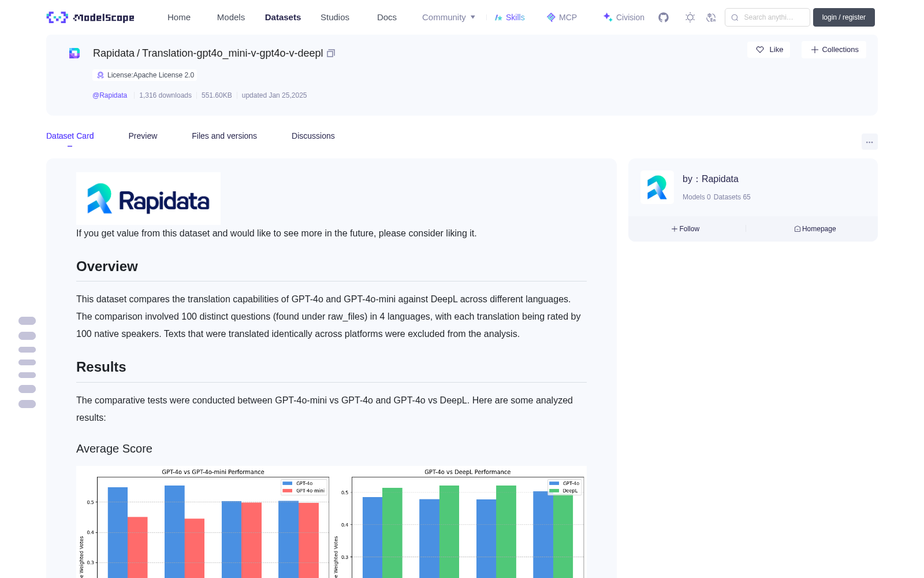Visit the Rapidata Homepage

[815, 229]
